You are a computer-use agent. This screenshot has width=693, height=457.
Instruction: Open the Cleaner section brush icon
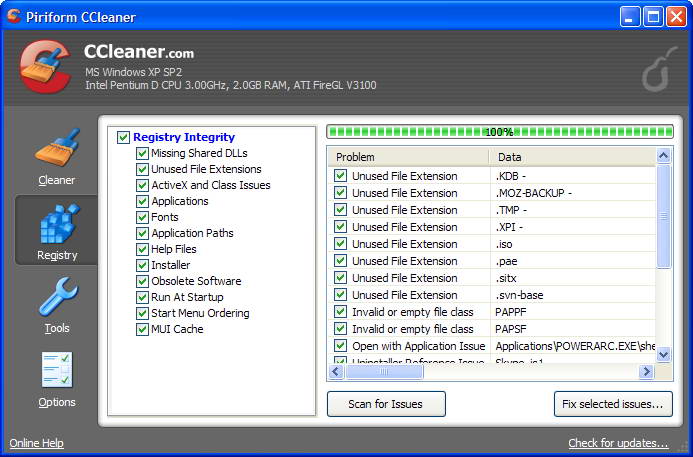[57, 150]
